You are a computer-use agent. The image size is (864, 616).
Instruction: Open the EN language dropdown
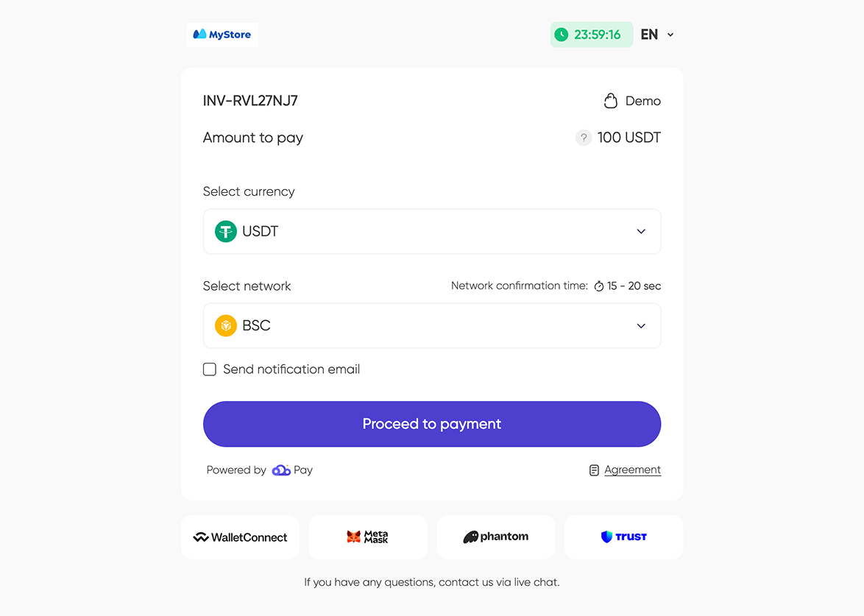pos(657,35)
